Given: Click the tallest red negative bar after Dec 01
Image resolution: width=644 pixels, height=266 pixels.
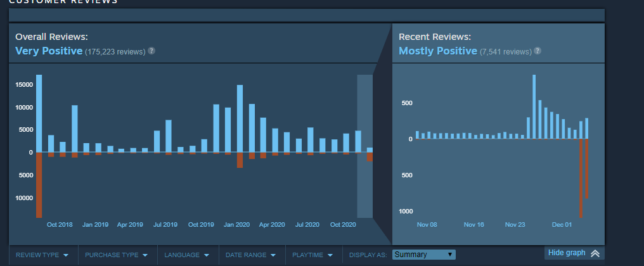Looking at the screenshot, I should 581,178.
